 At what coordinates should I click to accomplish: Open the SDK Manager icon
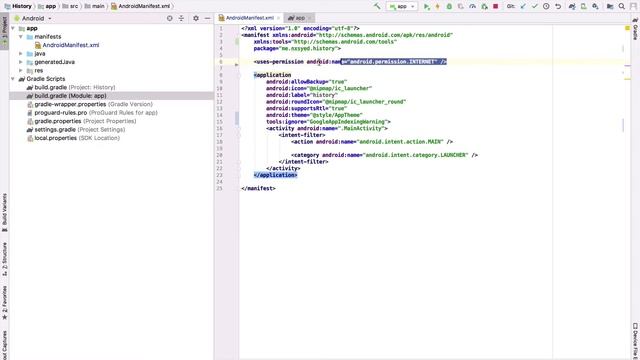coord(596,6)
